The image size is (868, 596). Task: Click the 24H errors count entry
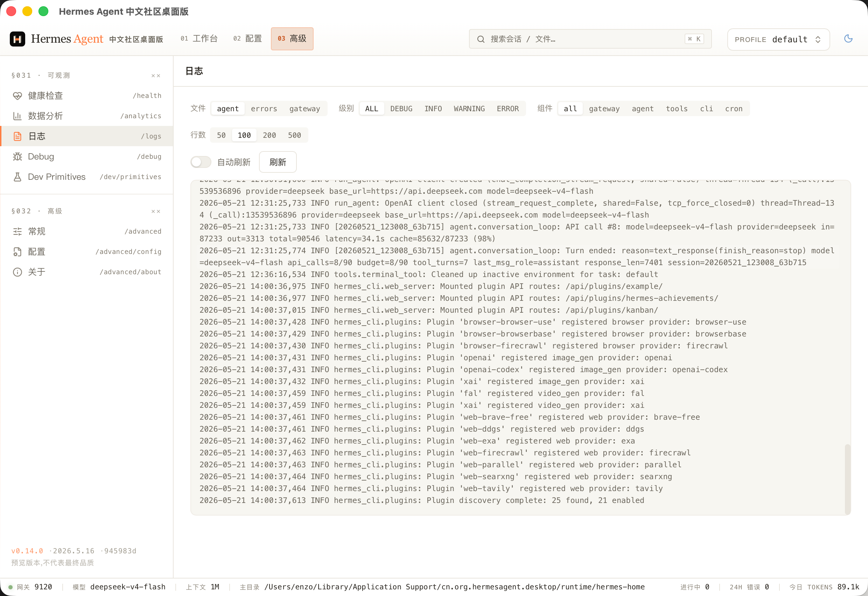pyautogui.click(x=749, y=587)
